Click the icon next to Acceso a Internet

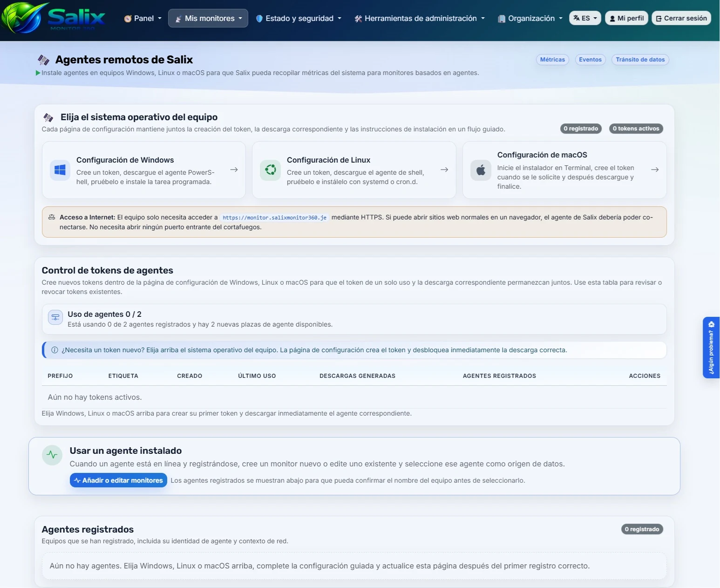52,217
